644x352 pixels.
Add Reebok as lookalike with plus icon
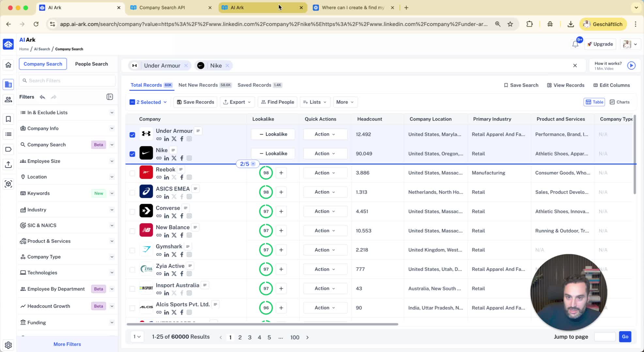pos(281,173)
